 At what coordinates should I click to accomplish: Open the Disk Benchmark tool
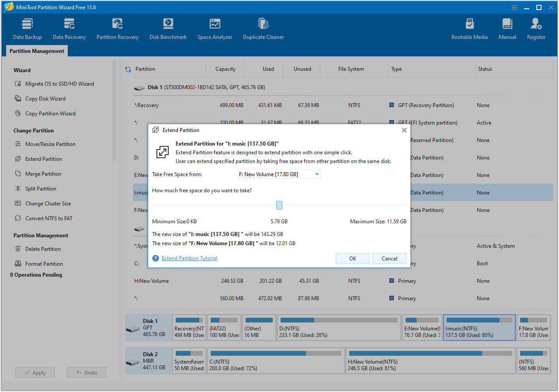click(x=168, y=27)
